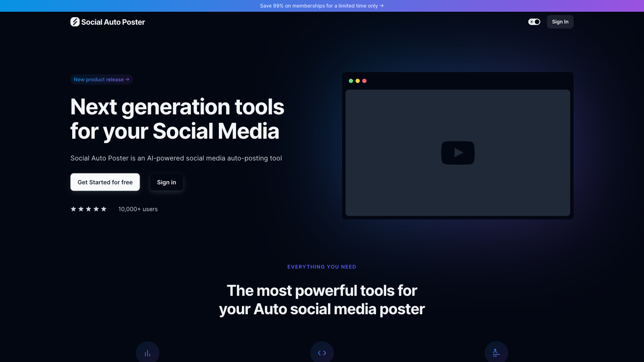This screenshot has width=644, height=362.
Task: Open the Save 99% memberships banner link
Action: point(322,5)
